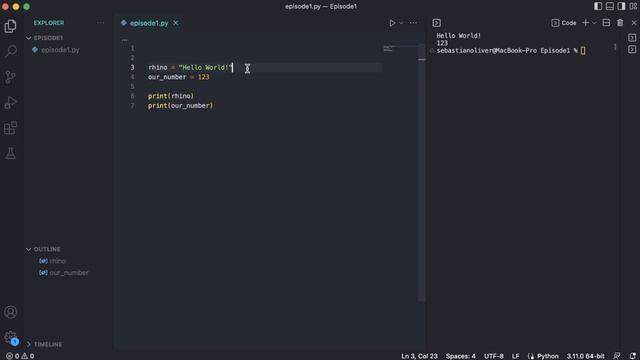Open the Manage gear icon
Image resolution: width=640 pixels, height=360 pixels.
point(11,338)
